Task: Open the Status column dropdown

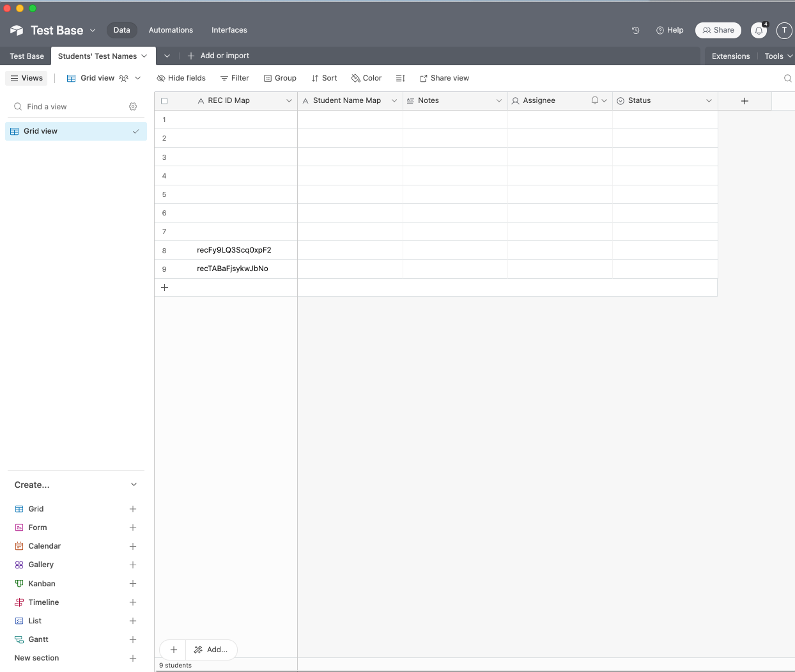Action: [709, 100]
